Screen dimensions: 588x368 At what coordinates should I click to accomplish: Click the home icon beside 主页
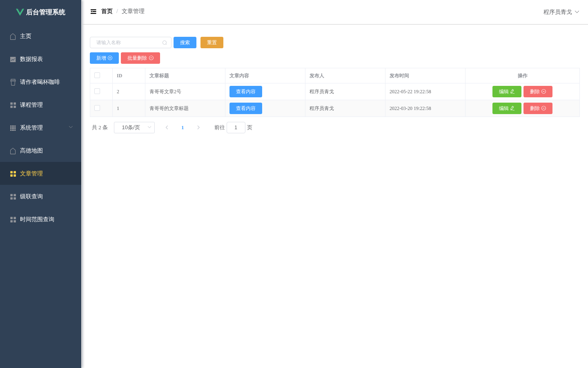tap(13, 36)
